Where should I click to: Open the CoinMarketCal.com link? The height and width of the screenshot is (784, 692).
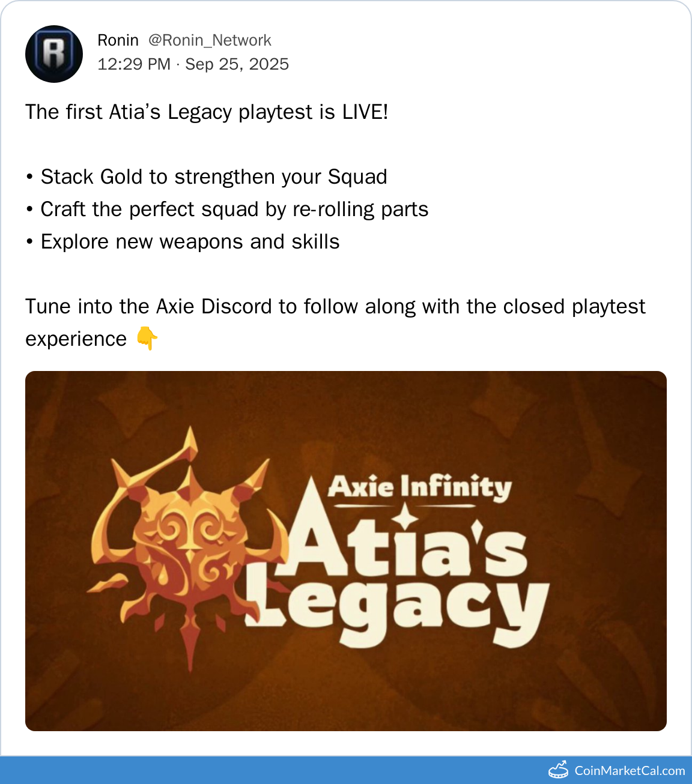click(x=630, y=771)
